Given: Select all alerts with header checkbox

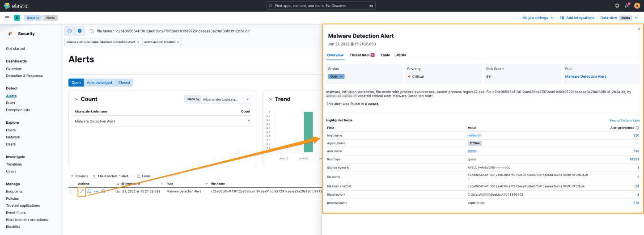Looking at the screenshot, I should tap(72, 184).
